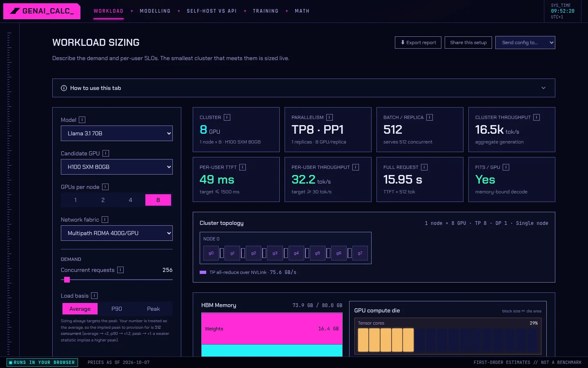Switch to the SELF-HOST VS API tab
588x368 pixels.
[x=212, y=11]
